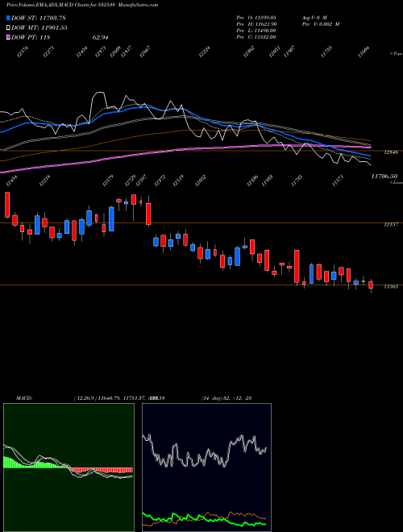Click the magenta DOW PT legend swatch
The image size is (403, 532).
click(8, 37)
